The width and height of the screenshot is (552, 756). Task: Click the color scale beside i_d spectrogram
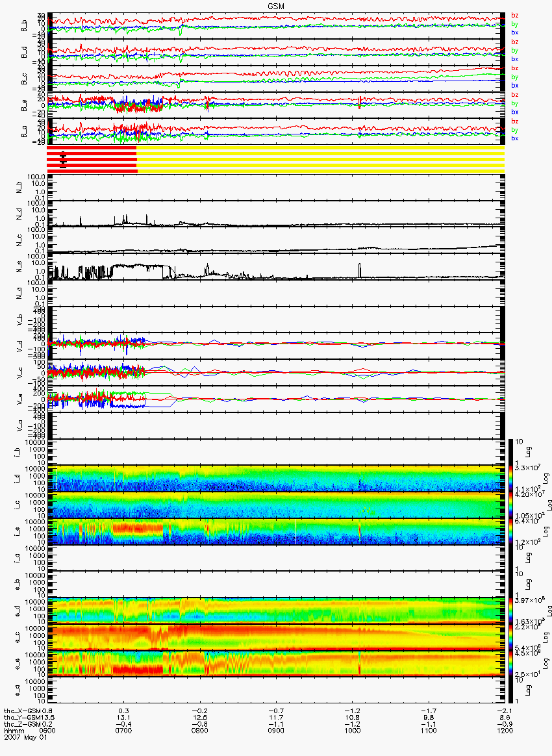pyautogui.click(x=511, y=479)
